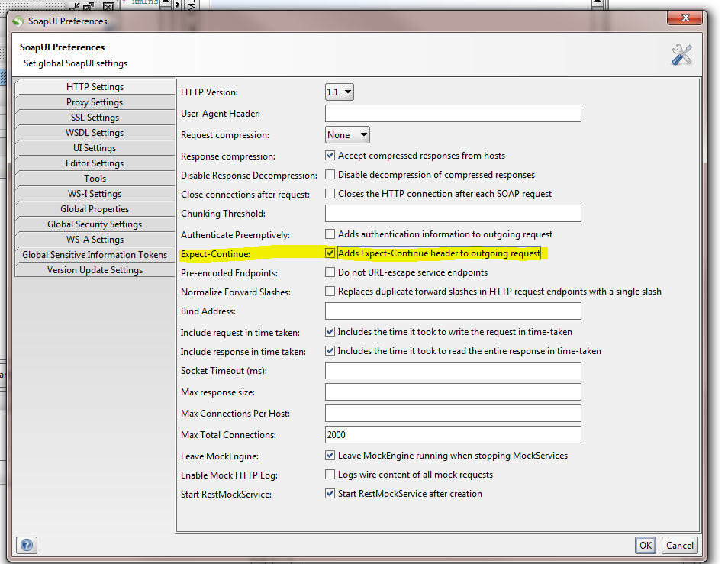Focus the Chunking Threshold text field
Viewport: 728px width, 564px height.
coord(453,214)
